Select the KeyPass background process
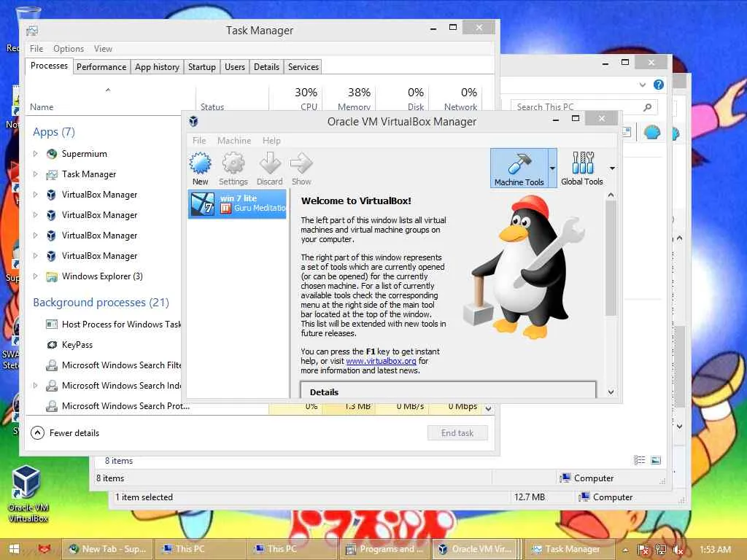This screenshot has width=747, height=560. pyautogui.click(x=77, y=345)
